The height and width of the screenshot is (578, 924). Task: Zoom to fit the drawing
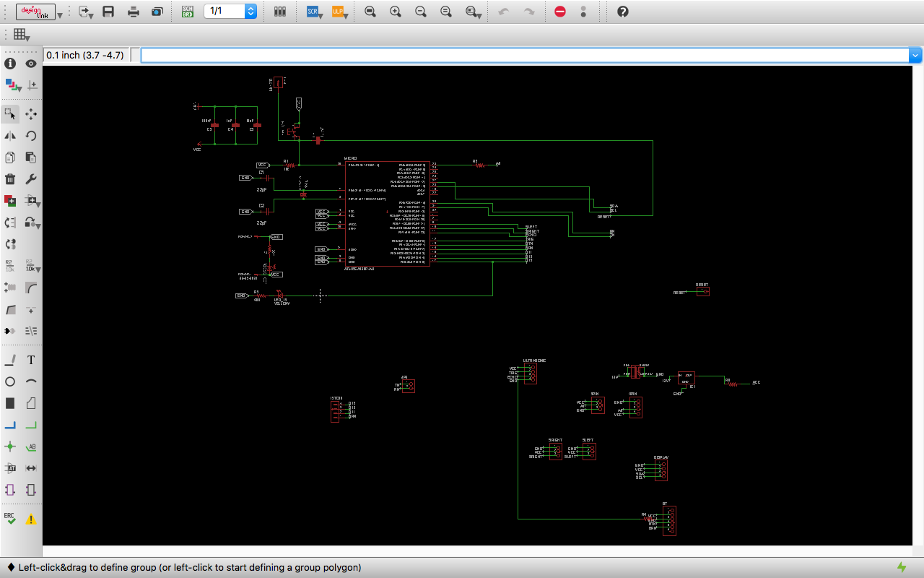click(x=370, y=12)
